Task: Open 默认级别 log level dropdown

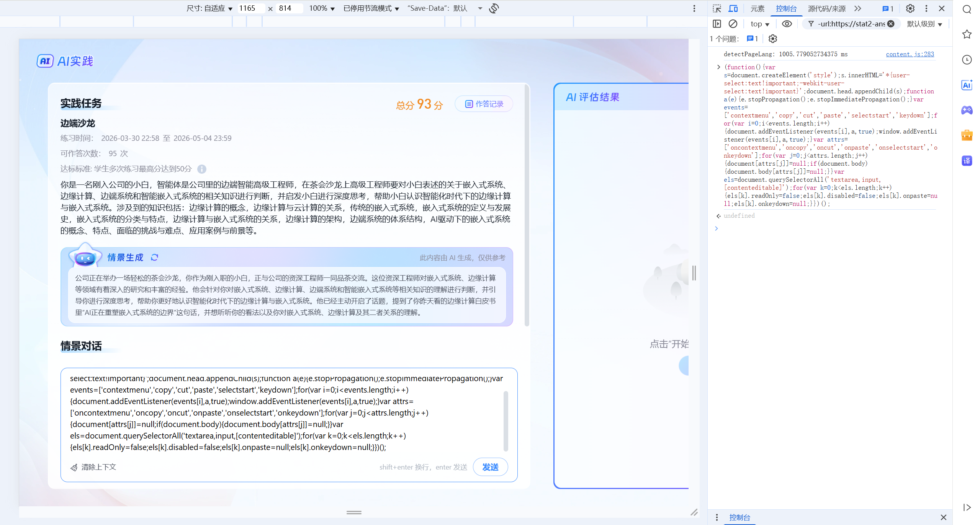Action: click(x=924, y=24)
